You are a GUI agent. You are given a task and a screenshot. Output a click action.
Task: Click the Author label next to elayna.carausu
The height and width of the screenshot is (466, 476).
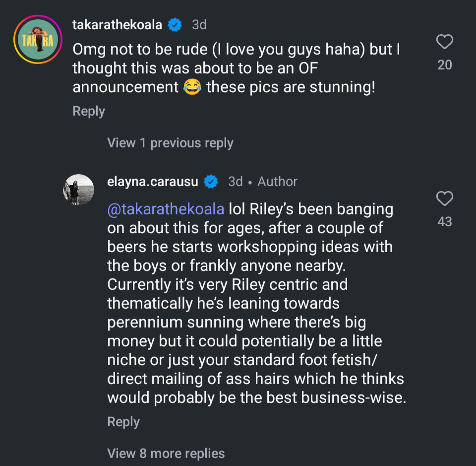pyautogui.click(x=277, y=182)
